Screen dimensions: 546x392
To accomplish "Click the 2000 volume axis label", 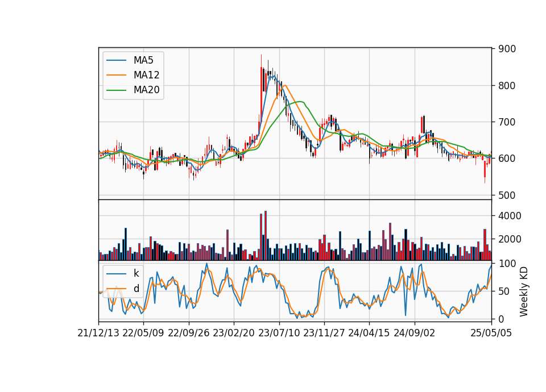I will tap(510, 239).
